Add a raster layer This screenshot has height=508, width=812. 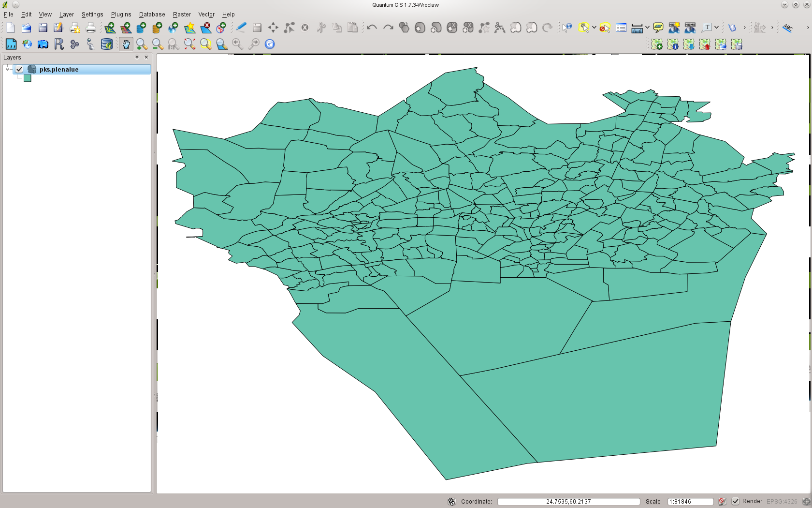coord(126,28)
